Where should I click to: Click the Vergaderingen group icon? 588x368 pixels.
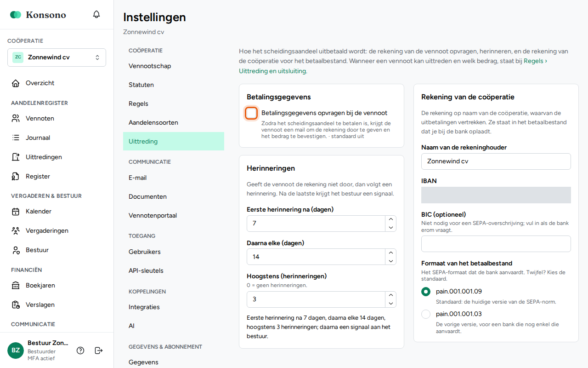[x=16, y=231]
